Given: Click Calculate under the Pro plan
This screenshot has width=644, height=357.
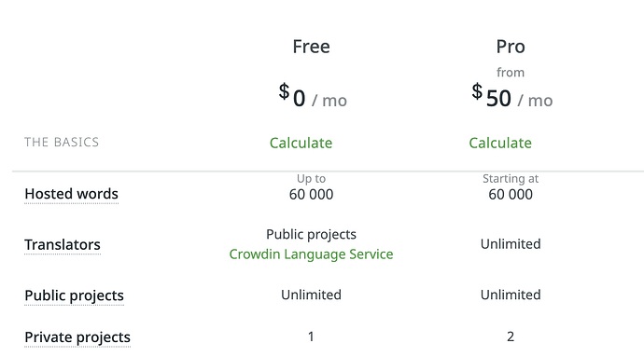Looking at the screenshot, I should (x=500, y=143).
